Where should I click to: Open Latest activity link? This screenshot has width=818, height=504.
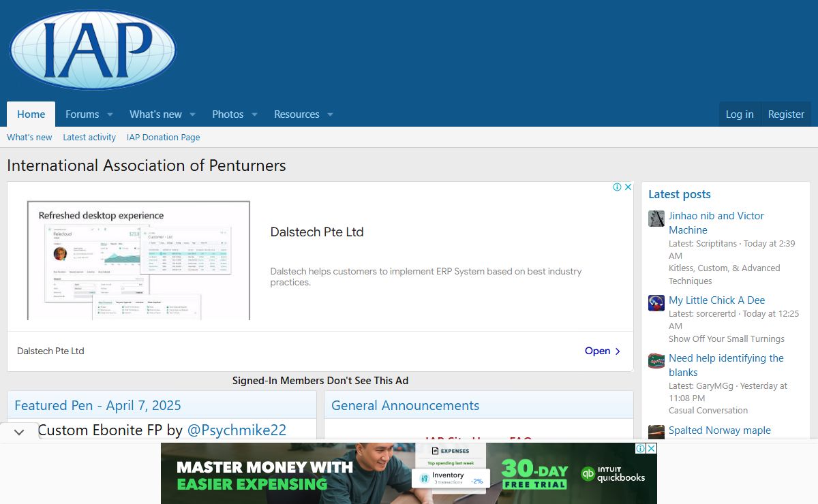[89, 137]
